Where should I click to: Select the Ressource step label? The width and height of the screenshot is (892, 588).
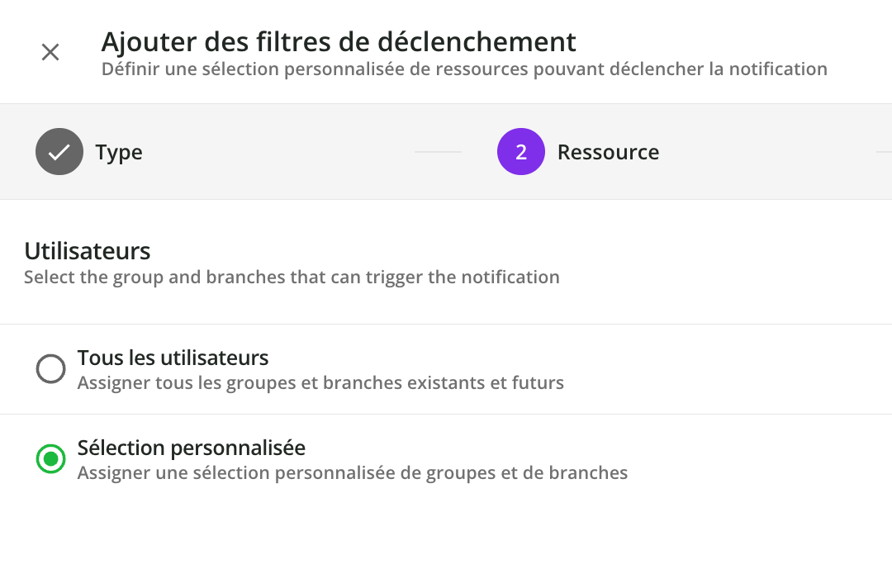click(608, 153)
